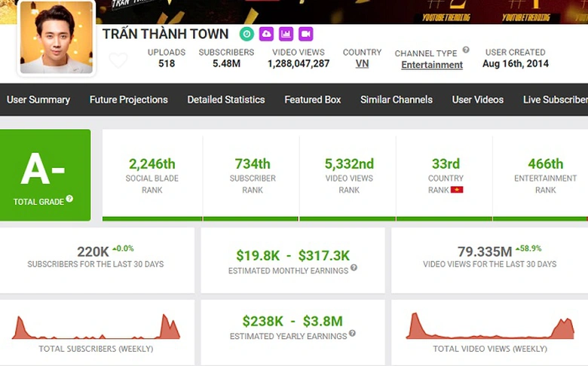Click the 0.0% subscribers change indicator
Image resolution: width=588 pixels, height=366 pixels.
123,249
